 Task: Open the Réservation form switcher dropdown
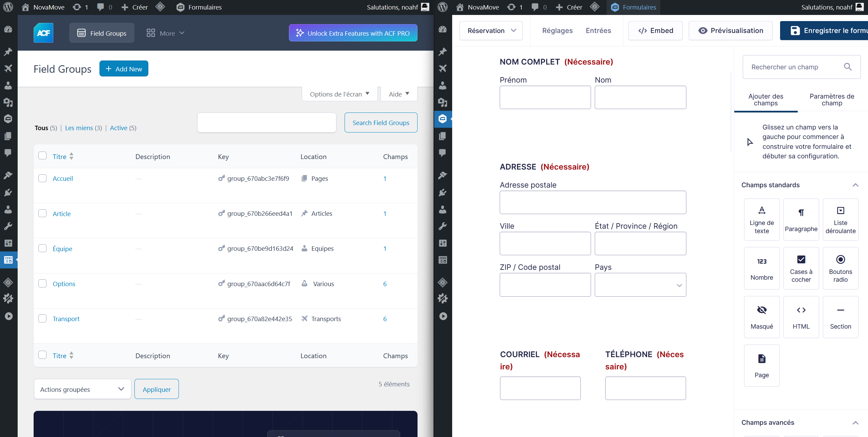[x=491, y=31]
